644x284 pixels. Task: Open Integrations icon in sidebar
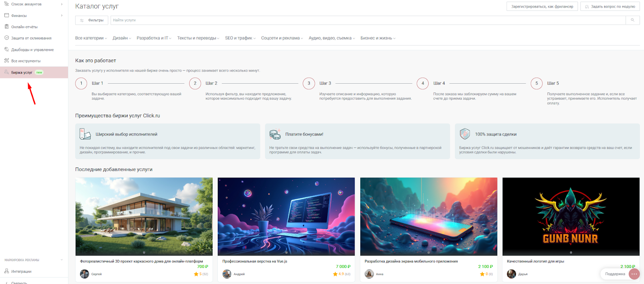pos(6,271)
